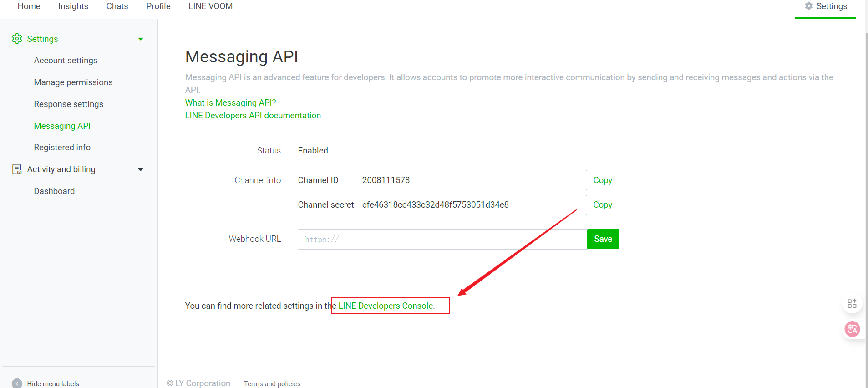The image size is (868, 388).
Task: Focus the Webhook URL input field
Action: coord(442,239)
